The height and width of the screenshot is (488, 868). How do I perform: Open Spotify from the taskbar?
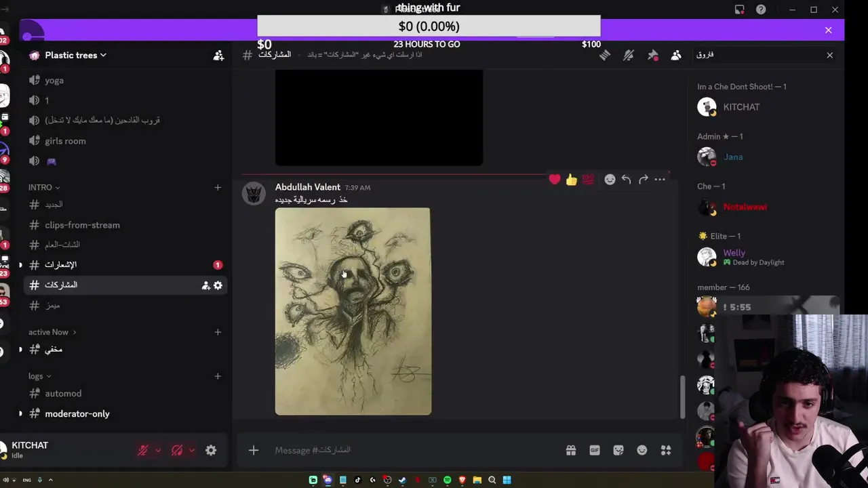[x=447, y=480]
